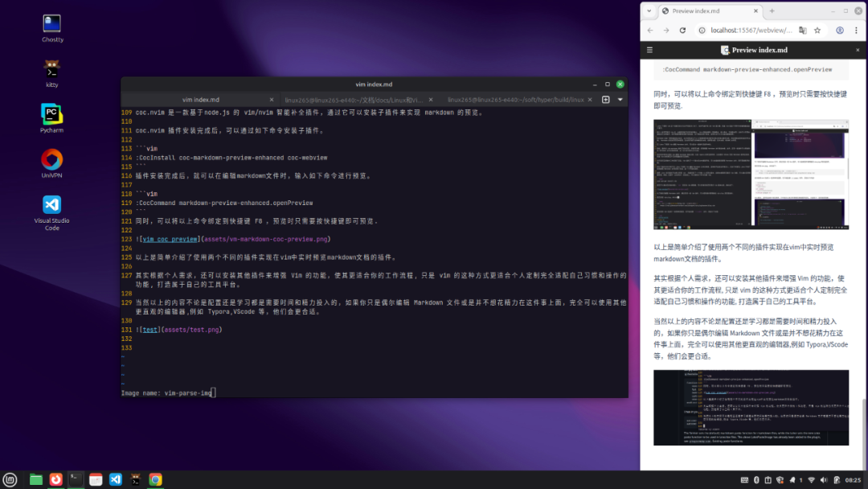View site information for localhost
This screenshot has width=868, height=489.
coord(702,31)
